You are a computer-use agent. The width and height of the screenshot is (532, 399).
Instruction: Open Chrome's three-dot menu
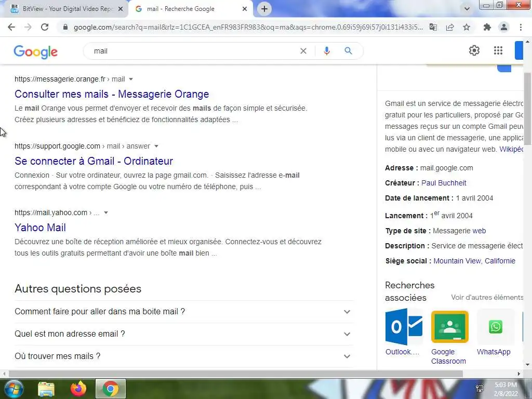coord(521,27)
